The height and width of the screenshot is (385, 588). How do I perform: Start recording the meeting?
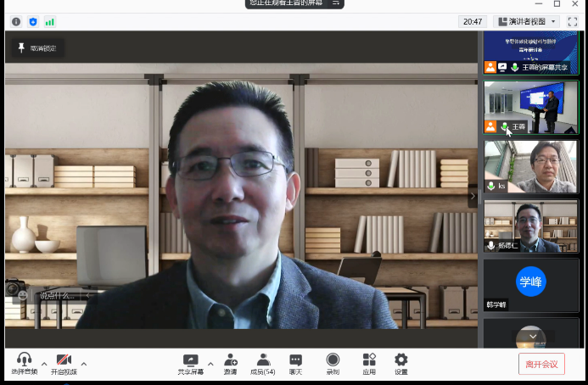[x=333, y=360]
